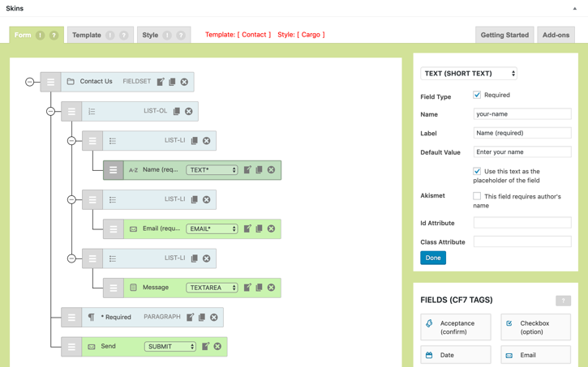
Task: Uncheck the Required checkbox
Action: tap(477, 95)
